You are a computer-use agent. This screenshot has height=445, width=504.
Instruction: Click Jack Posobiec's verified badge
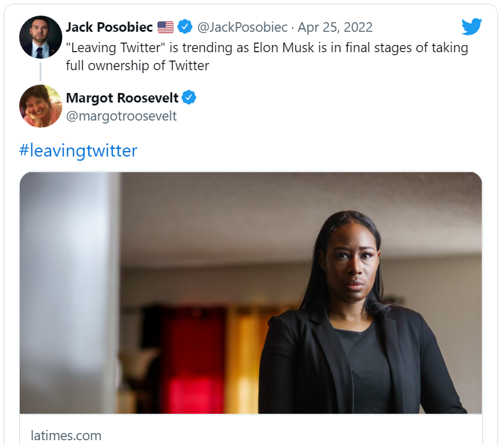point(185,27)
